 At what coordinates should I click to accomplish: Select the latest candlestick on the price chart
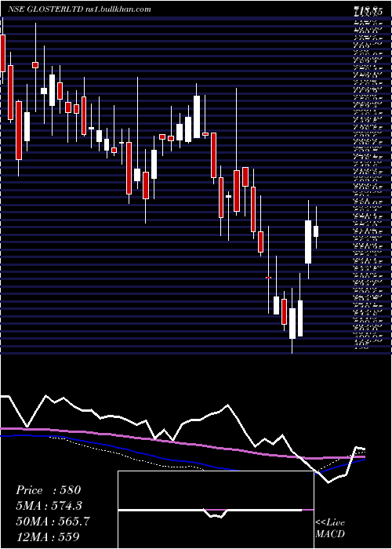pos(316,227)
